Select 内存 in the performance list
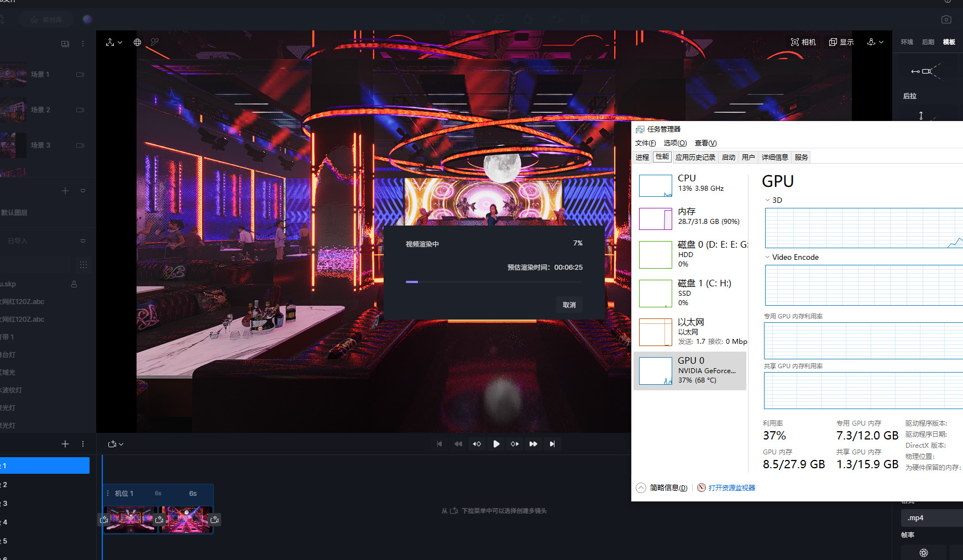The image size is (963, 560). (x=690, y=219)
